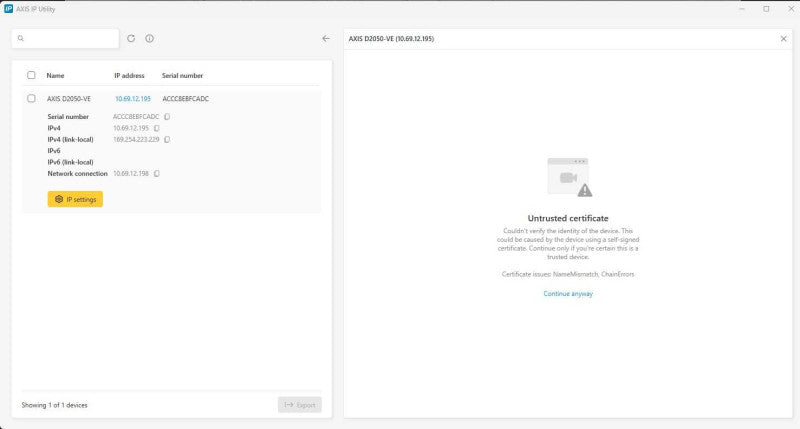Viewport: 800px width, 429px height.
Task: Click the refresh device list icon
Action: click(x=131, y=38)
